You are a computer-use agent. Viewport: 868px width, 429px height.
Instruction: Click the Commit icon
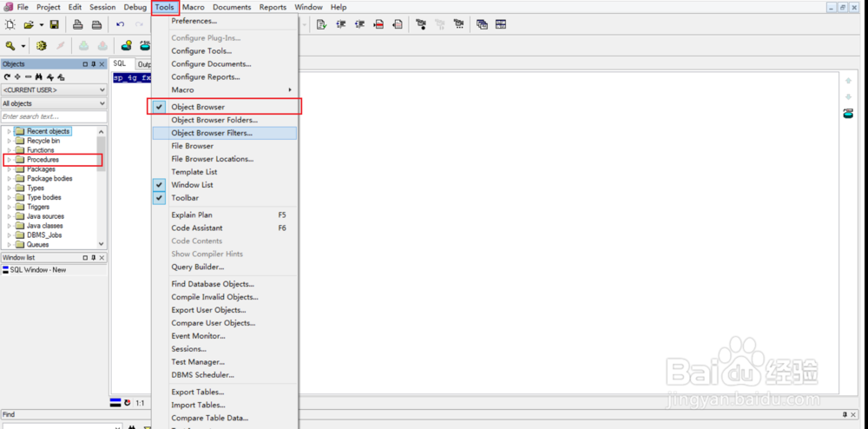pos(83,45)
